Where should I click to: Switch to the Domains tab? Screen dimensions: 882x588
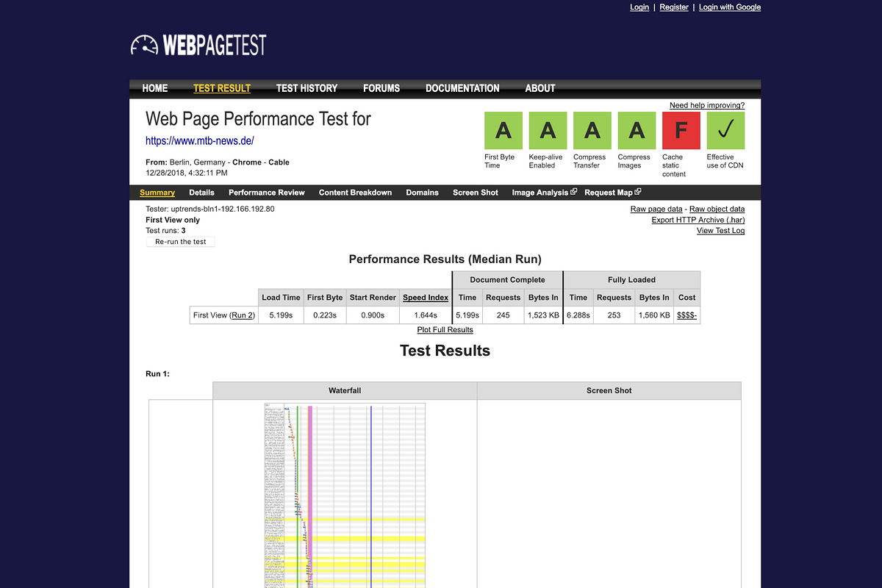coord(423,193)
